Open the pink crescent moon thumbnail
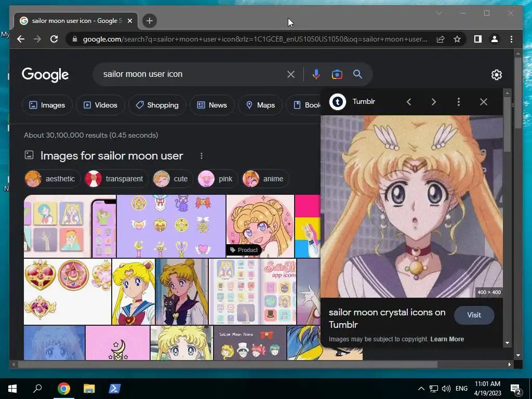 coord(117,343)
